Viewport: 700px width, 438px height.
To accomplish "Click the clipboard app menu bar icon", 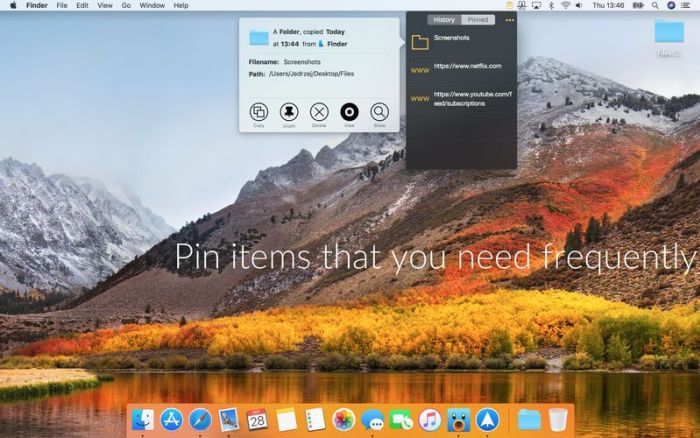I will point(509,5).
